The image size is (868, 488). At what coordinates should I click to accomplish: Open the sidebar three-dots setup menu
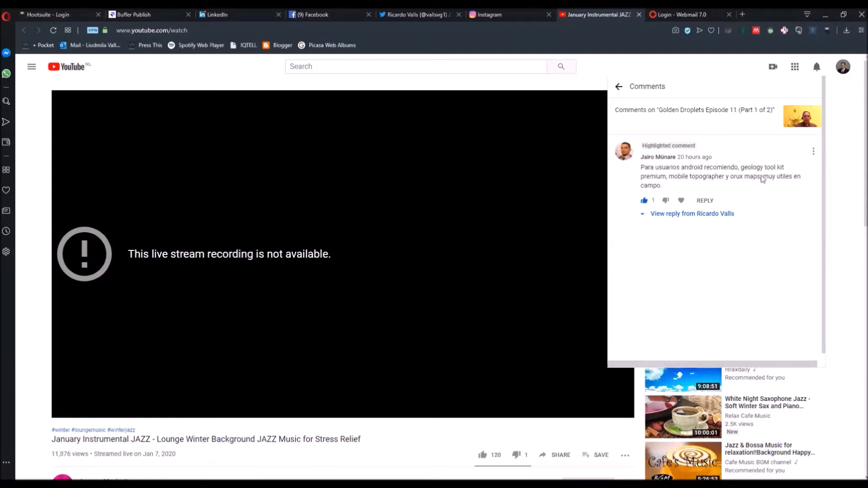coord(6,462)
